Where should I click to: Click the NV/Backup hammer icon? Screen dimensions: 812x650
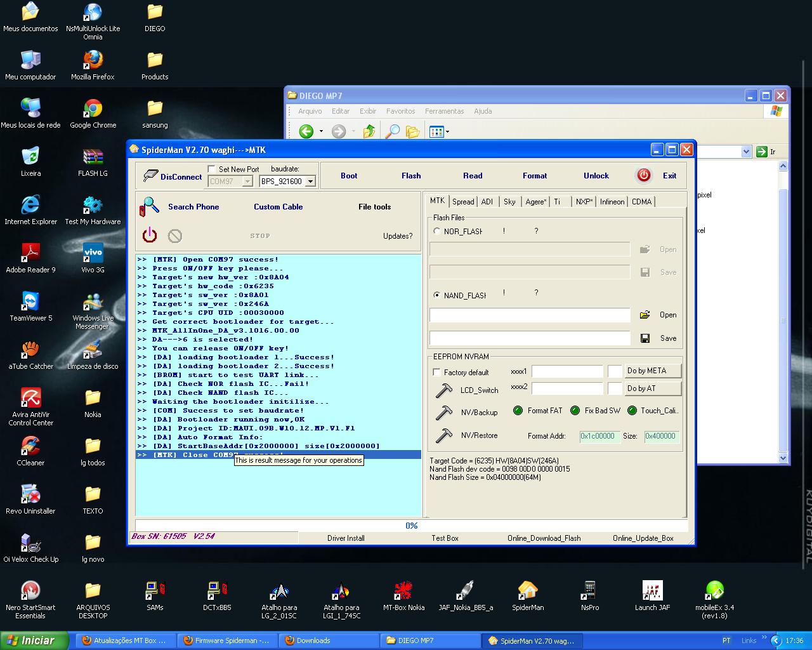click(443, 413)
